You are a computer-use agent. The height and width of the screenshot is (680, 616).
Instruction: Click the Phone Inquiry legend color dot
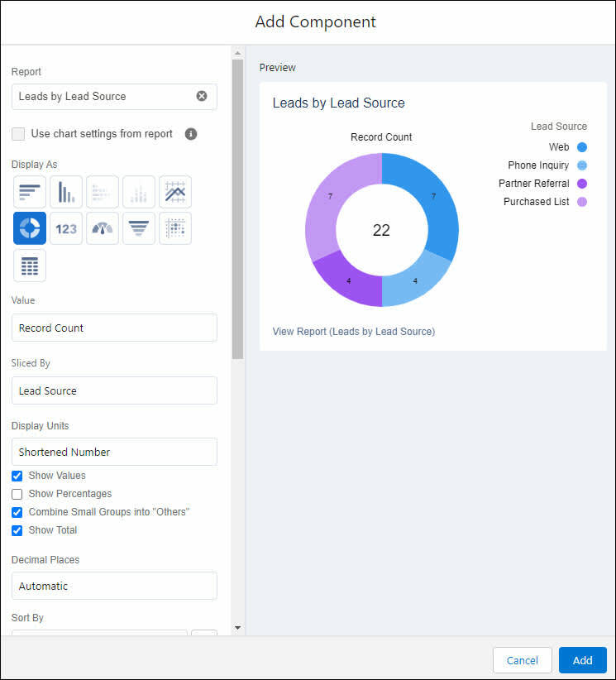tap(582, 165)
